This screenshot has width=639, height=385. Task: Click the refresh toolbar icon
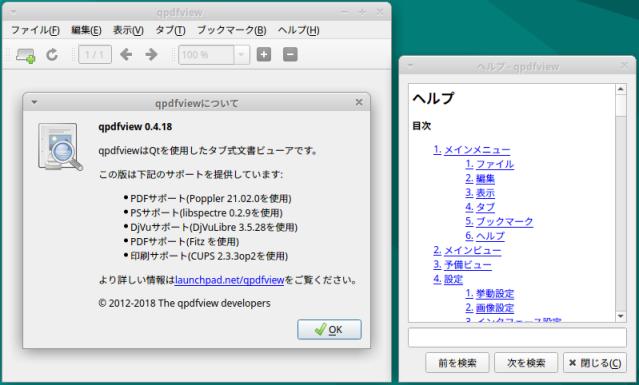(x=52, y=55)
